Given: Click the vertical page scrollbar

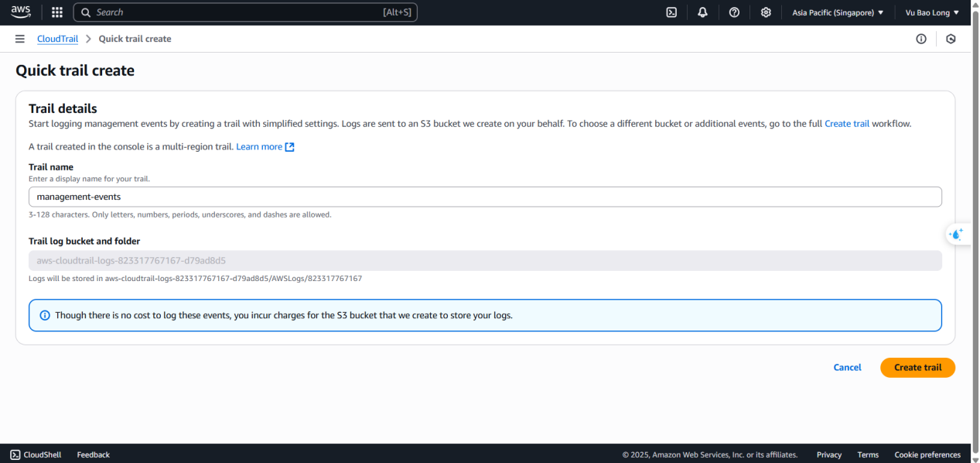Looking at the screenshot, I should (975, 232).
